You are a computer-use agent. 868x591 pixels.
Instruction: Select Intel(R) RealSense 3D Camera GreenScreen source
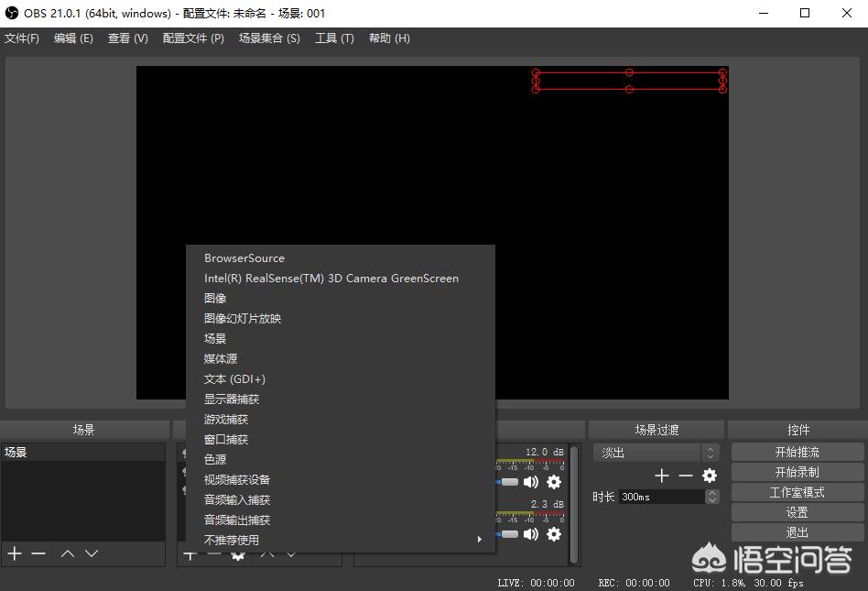tap(341, 278)
